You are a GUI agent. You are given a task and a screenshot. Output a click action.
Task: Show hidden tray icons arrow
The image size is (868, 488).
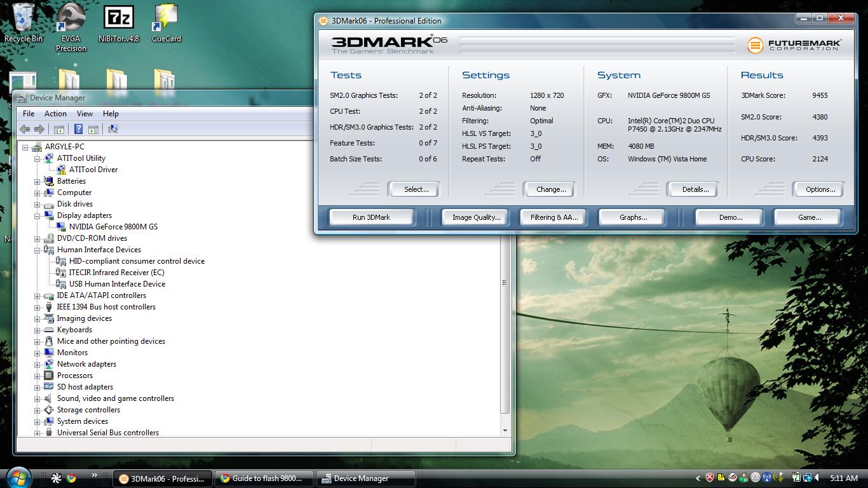point(698,478)
